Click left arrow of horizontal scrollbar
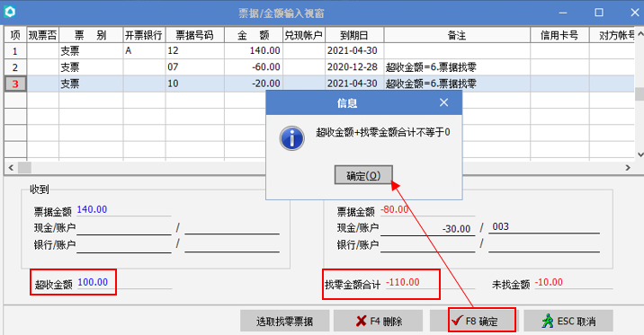This screenshot has width=644, height=335. pos(11,167)
